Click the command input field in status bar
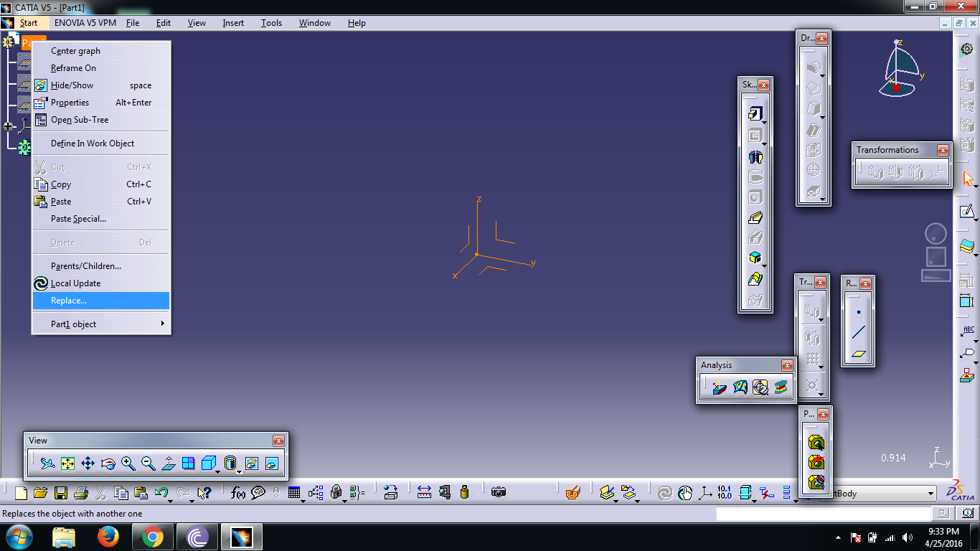The height and width of the screenshot is (551, 980). (823, 514)
